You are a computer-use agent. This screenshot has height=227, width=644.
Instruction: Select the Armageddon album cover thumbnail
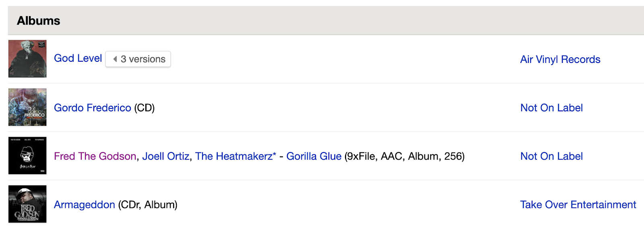tap(27, 204)
